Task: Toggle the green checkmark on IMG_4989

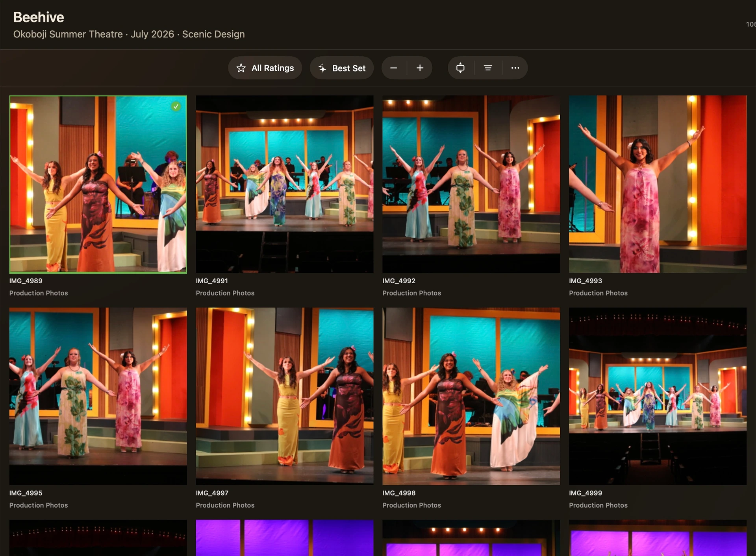Action: [176, 106]
